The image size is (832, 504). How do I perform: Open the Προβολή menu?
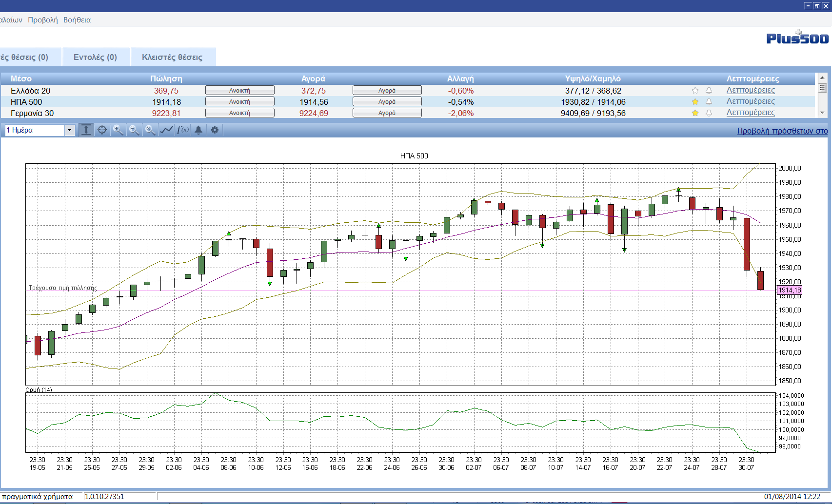[x=43, y=20]
